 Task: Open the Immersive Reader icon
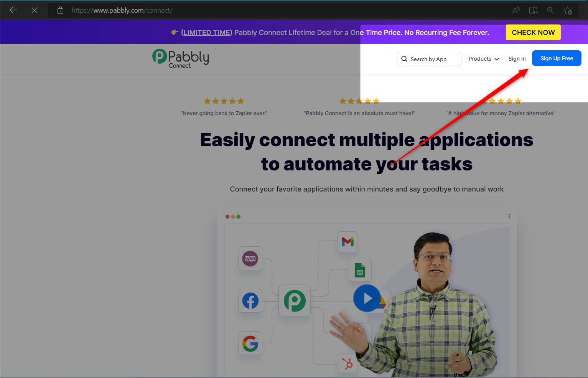(533, 10)
